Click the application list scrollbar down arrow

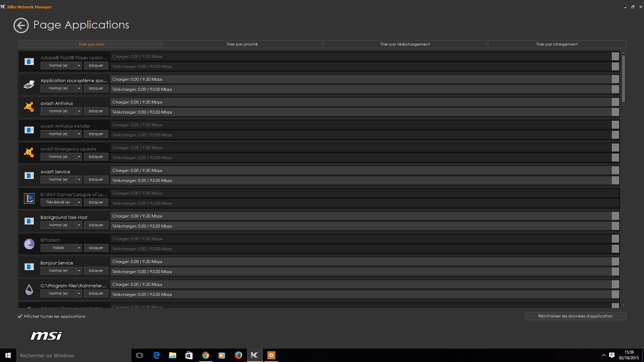[624, 305]
